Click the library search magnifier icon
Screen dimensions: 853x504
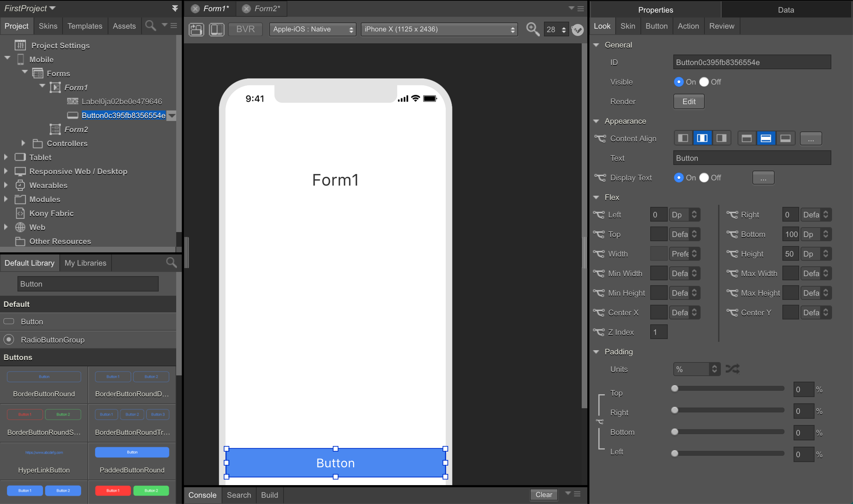pyautogui.click(x=171, y=263)
